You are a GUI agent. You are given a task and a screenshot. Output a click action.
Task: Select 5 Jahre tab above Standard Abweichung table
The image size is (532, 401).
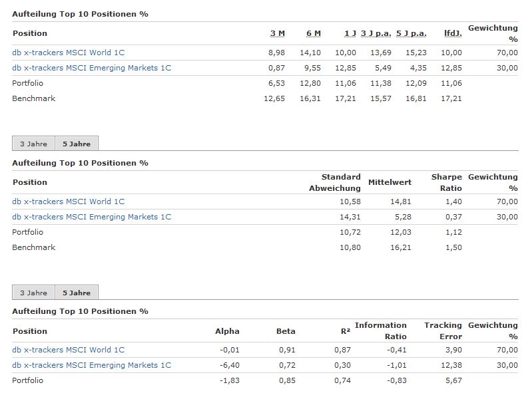click(77, 144)
